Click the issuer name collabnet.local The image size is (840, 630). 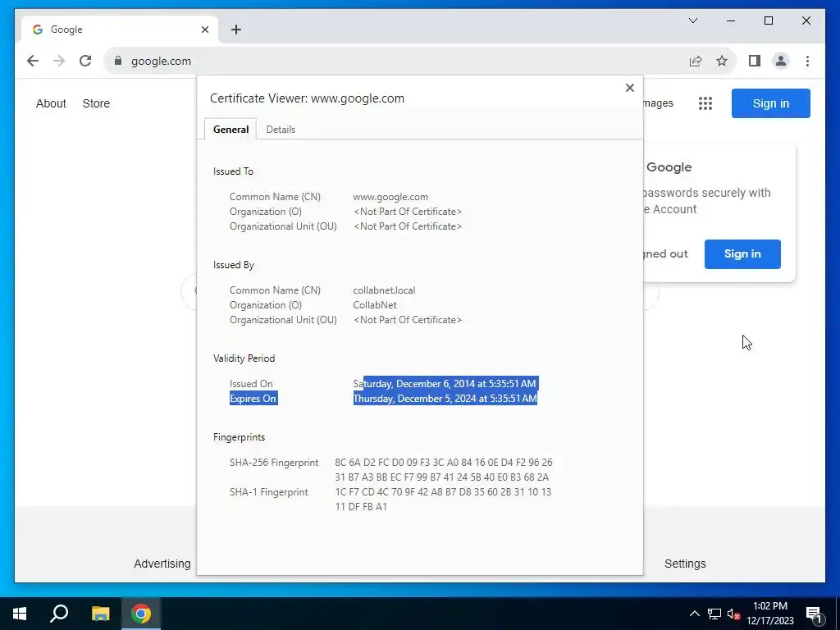[384, 290]
